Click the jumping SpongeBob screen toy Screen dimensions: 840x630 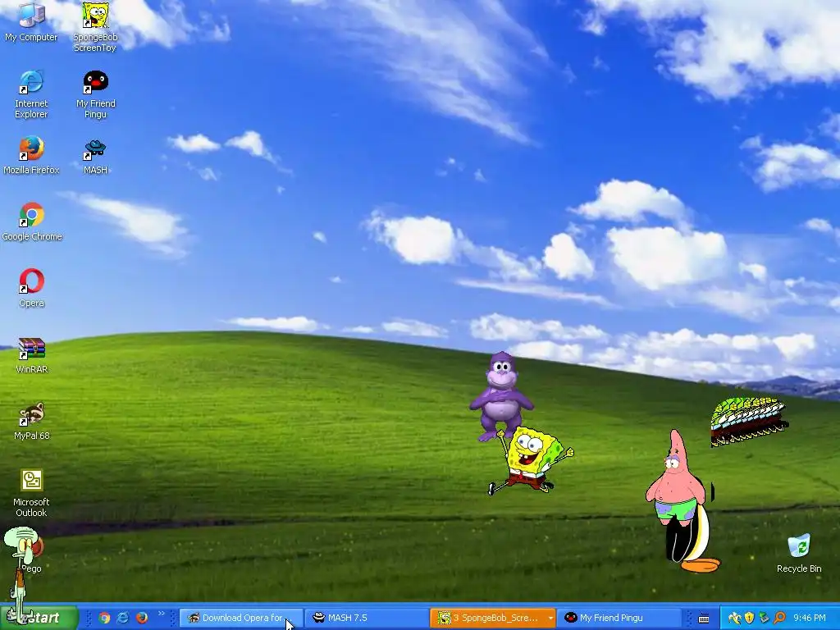(x=531, y=461)
